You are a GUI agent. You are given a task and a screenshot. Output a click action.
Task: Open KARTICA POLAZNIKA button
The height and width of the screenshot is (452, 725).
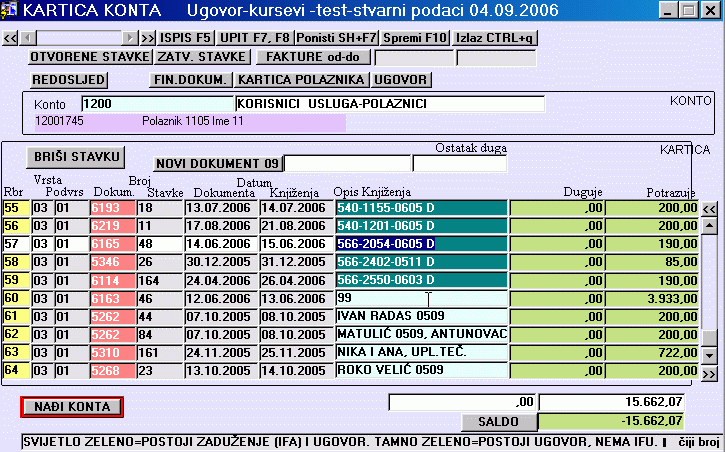pos(301,80)
